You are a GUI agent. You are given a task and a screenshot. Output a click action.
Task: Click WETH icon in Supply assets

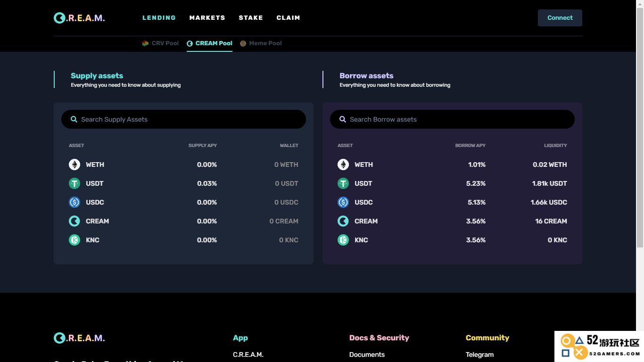click(x=74, y=165)
